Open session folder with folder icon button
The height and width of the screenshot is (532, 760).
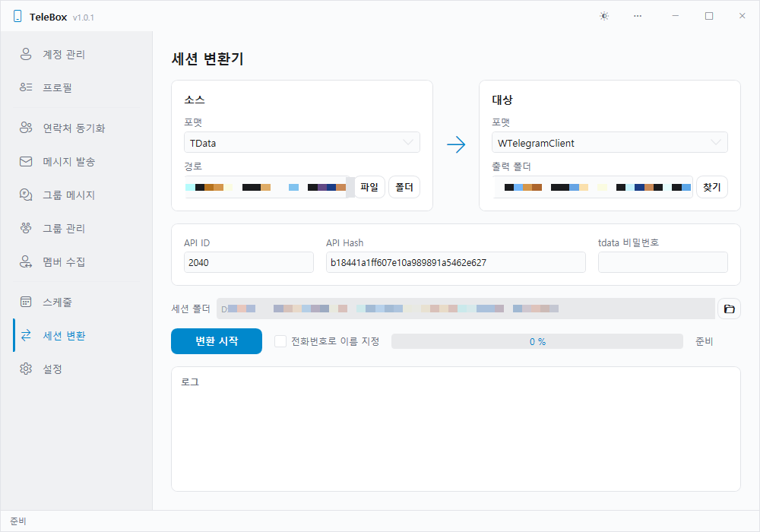click(729, 309)
